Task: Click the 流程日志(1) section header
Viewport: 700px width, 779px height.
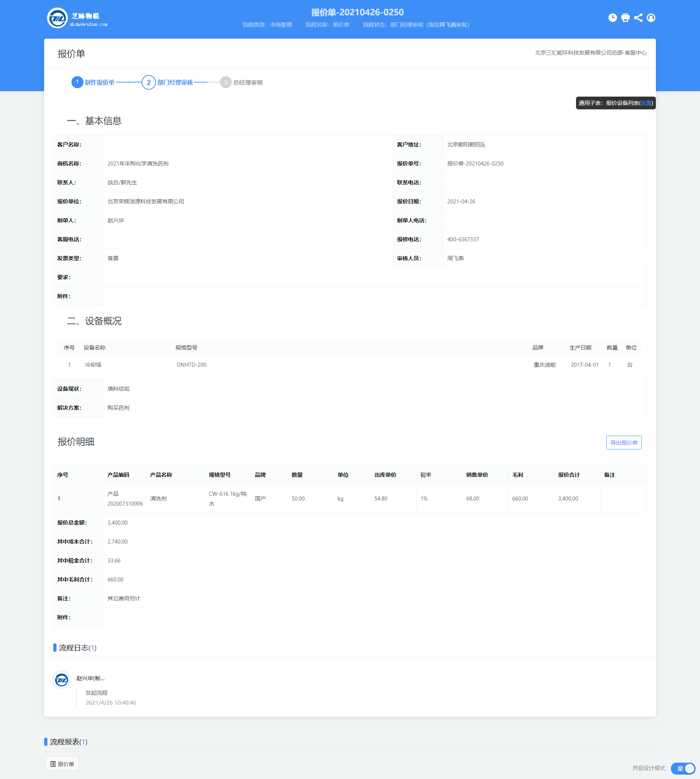Action: [77, 648]
